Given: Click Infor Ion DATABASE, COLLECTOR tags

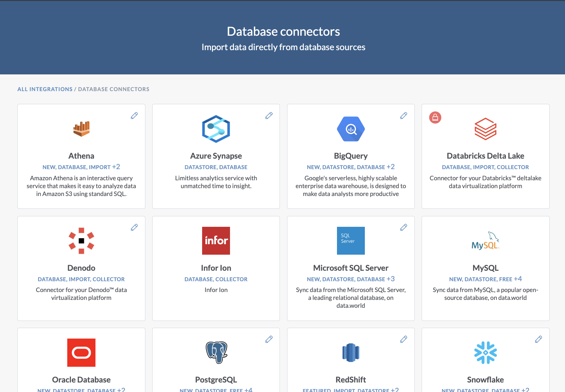Looking at the screenshot, I should (x=216, y=279).
